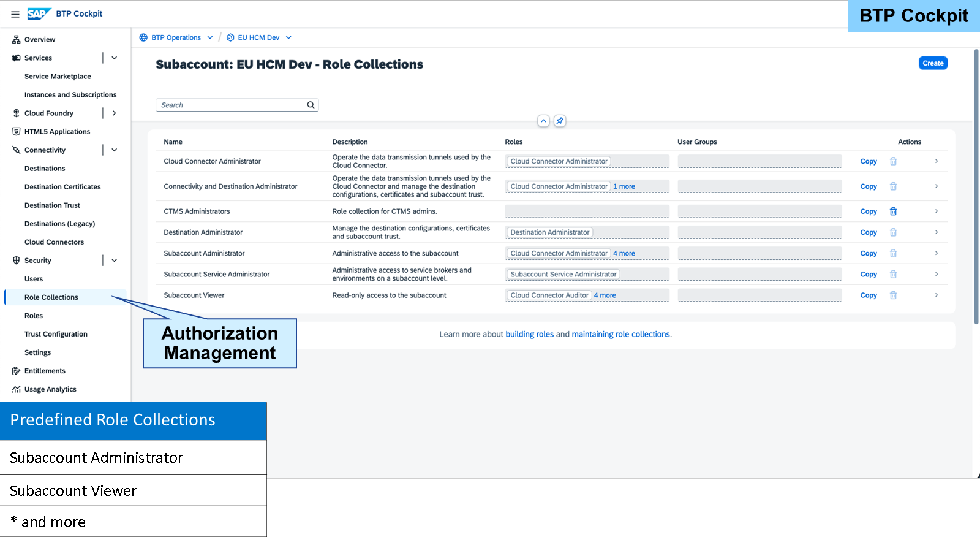Delete the Connectivity and Destination Administrator collection

point(893,186)
